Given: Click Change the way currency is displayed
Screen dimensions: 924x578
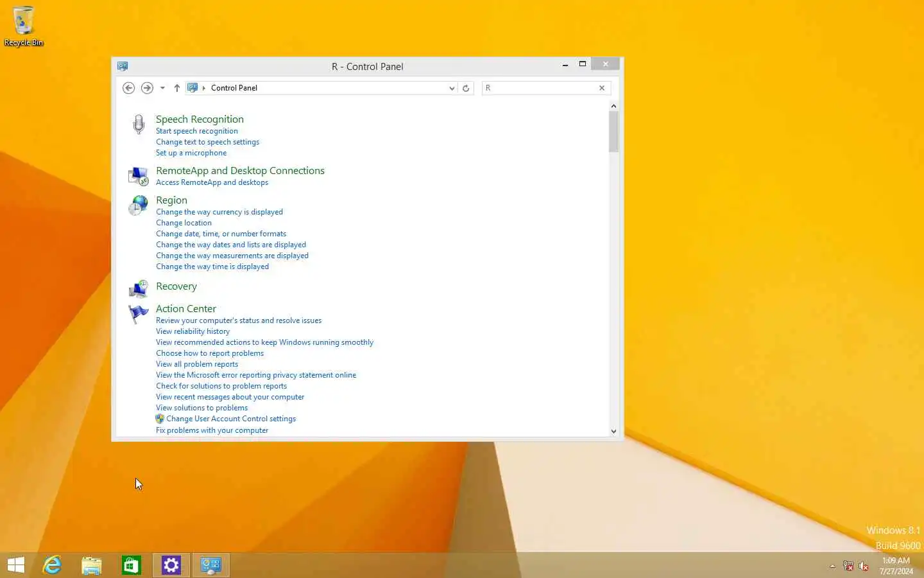Looking at the screenshot, I should (x=219, y=212).
